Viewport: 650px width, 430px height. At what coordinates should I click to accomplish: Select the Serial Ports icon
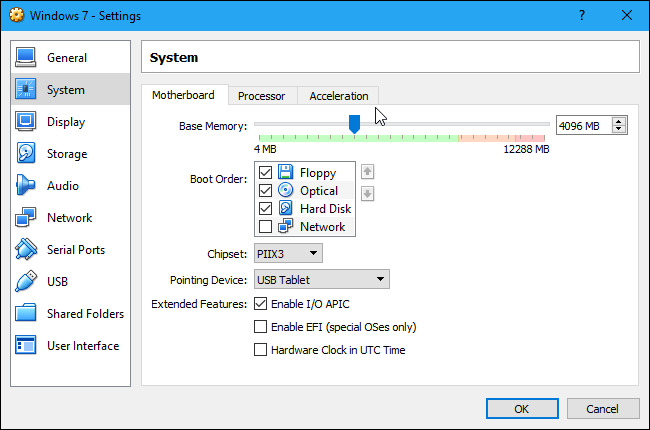click(26, 250)
